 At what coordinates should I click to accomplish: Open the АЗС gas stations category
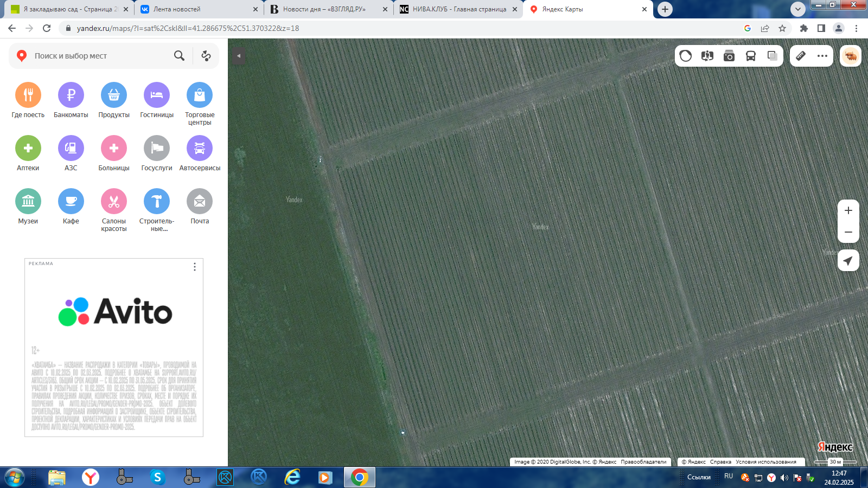(71, 149)
